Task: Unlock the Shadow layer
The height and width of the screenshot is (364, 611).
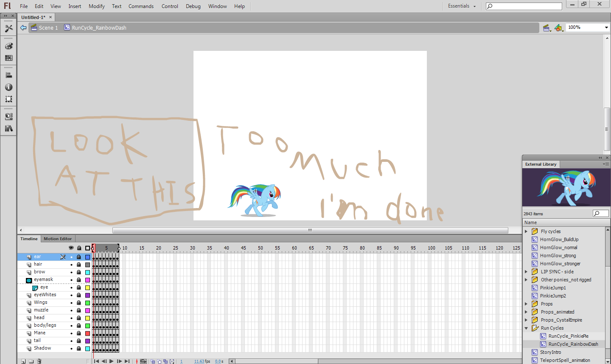Action: click(x=79, y=349)
